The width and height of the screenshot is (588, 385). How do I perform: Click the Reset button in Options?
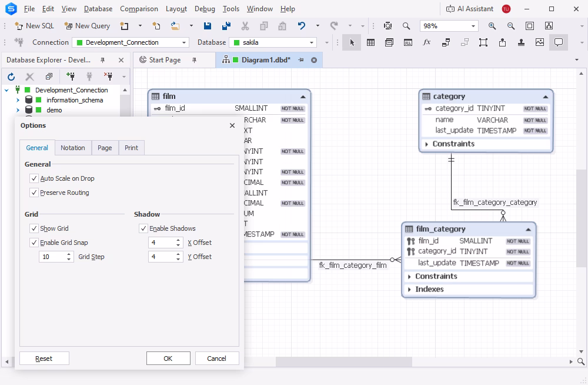(x=44, y=359)
